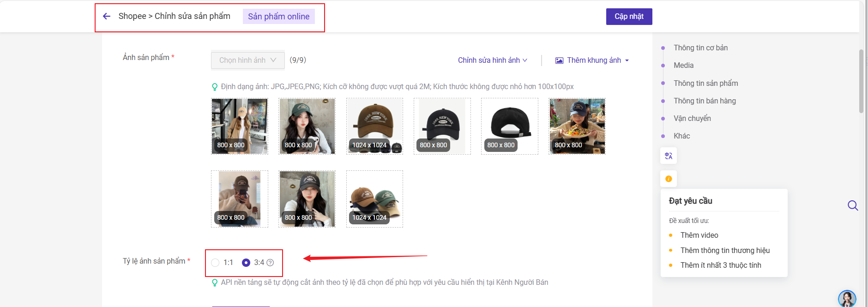Select the woman in black cap thumbnail
The image size is (868, 307).
[307, 199]
